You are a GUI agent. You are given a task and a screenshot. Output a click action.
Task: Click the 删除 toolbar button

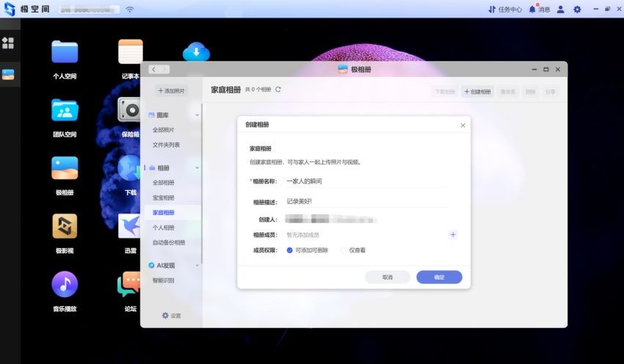pos(531,92)
